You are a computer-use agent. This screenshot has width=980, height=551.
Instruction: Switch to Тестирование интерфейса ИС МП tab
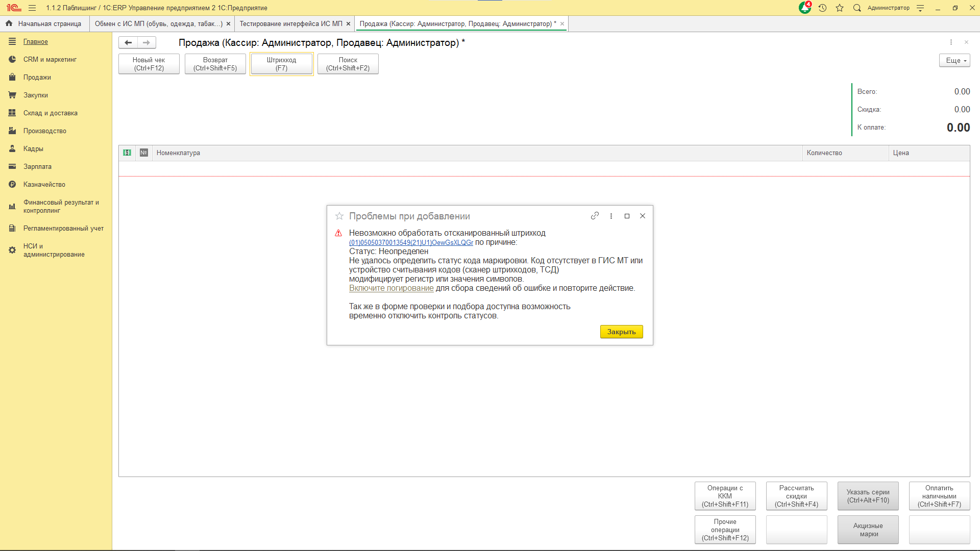coord(291,23)
